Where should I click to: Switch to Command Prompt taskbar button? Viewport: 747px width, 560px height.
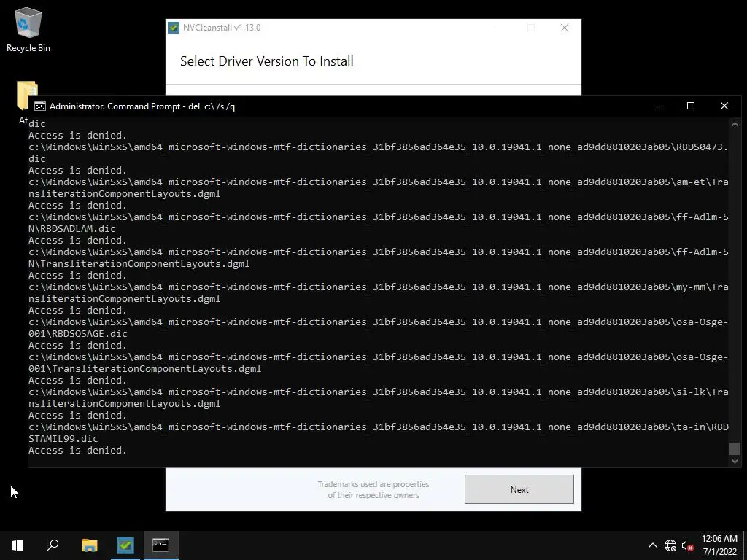tap(160, 545)
